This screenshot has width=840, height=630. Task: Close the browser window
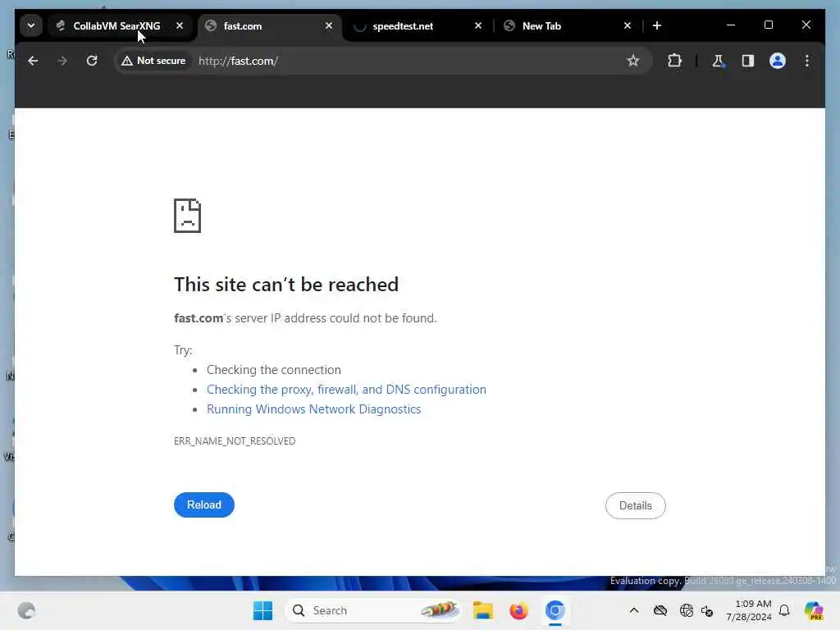(806, 25)
